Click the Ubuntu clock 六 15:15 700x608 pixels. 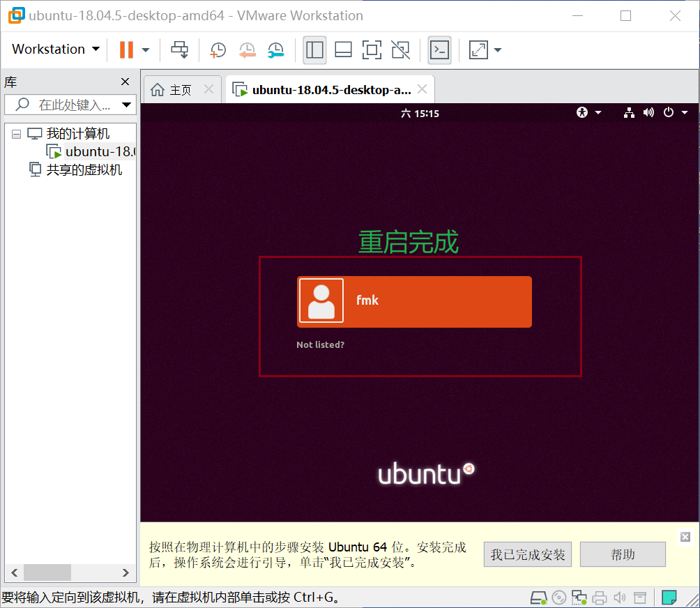[x=420, y=114]
